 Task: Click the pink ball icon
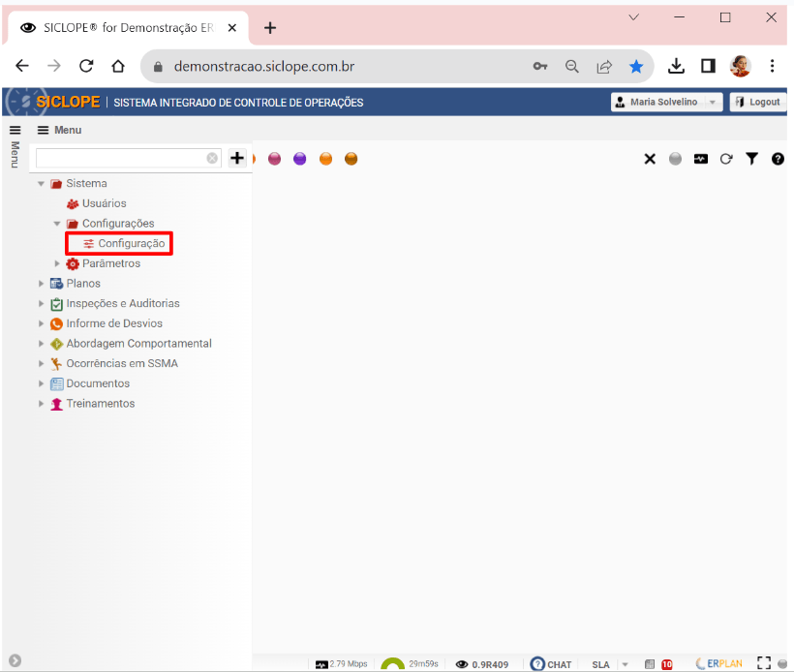(274, 159)
